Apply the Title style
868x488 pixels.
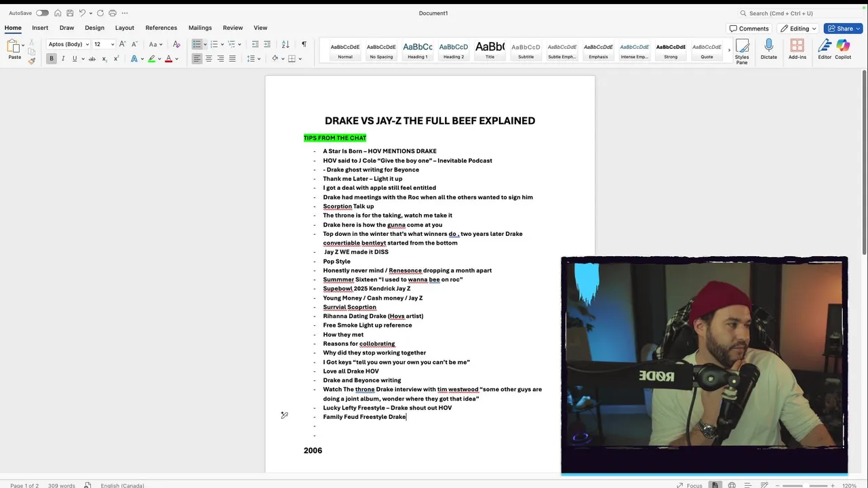(x=490, y=50)
